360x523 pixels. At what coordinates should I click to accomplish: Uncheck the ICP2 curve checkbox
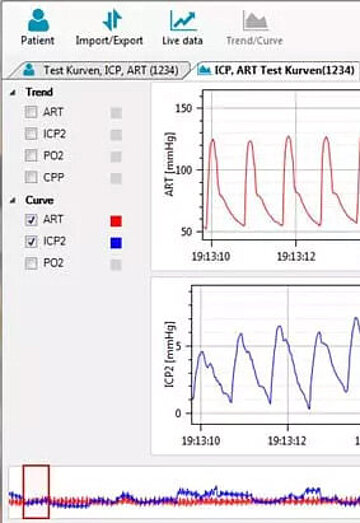click(x=31, y=241)
